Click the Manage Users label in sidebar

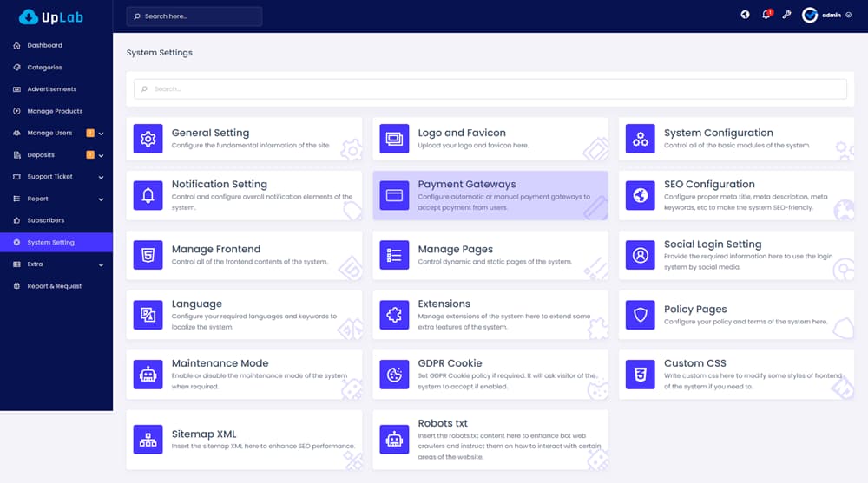coord(49,133)
